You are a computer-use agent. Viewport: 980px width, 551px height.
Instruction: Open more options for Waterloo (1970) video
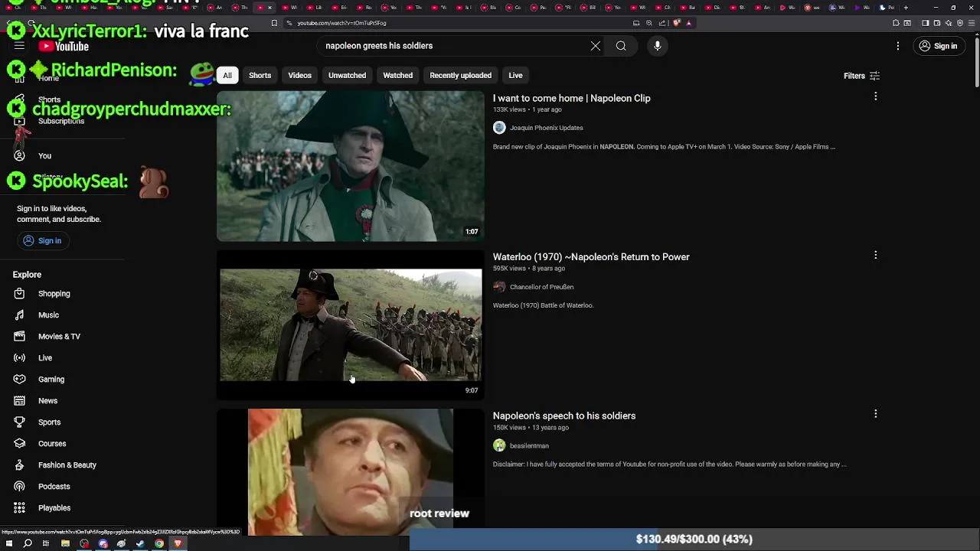point(875,255)
